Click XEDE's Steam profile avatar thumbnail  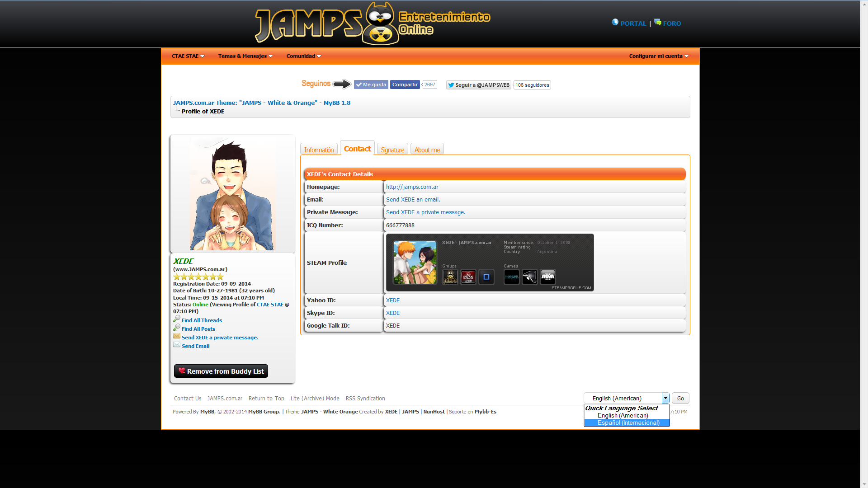[x=415, y=263]
